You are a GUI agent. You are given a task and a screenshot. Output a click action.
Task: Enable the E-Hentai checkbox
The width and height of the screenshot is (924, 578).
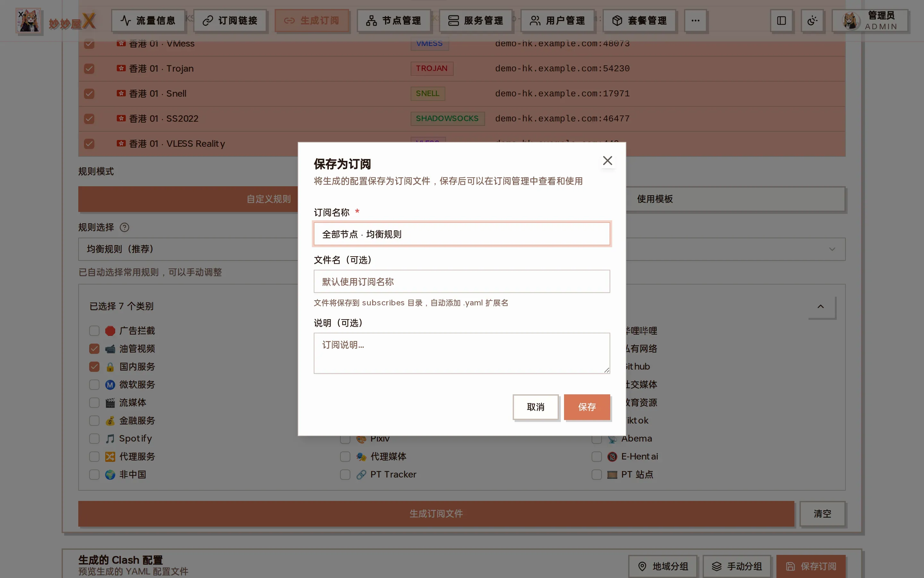coord(596,456)
